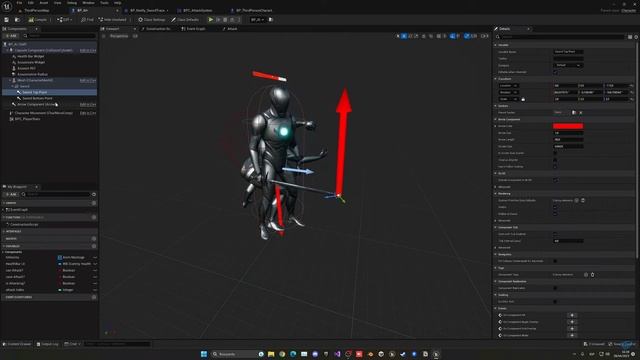This screenshot has height=360, width=640.
Task: Open Details property matrix grid icon
Action: pos(630,37)
